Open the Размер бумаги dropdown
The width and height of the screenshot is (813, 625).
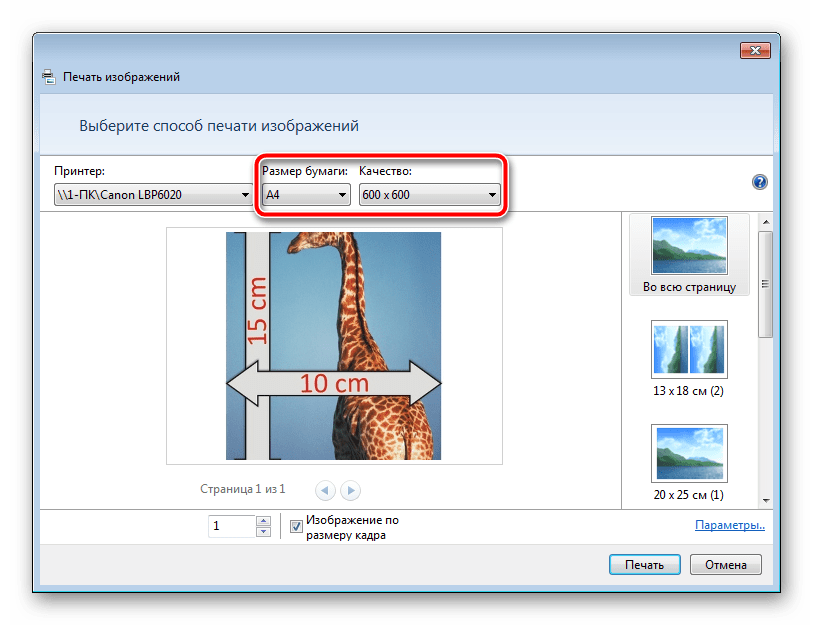pyautogui.click(x=306, y=195)
